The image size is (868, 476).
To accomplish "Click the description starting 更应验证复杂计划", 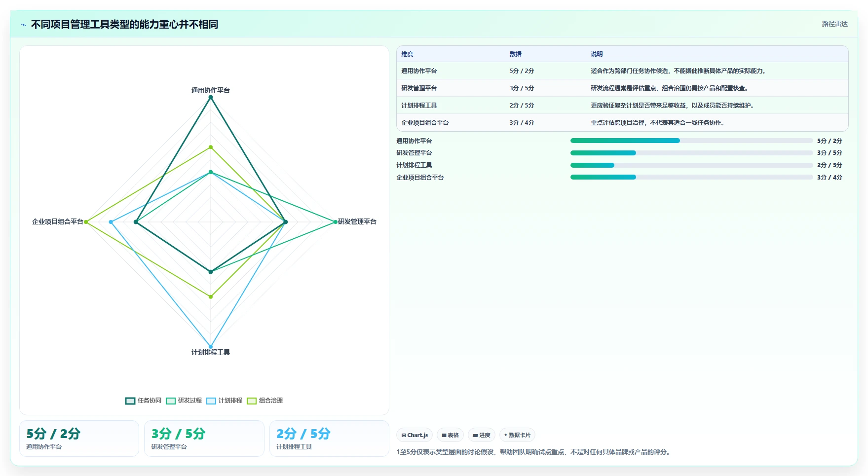I will coord(672,106).
